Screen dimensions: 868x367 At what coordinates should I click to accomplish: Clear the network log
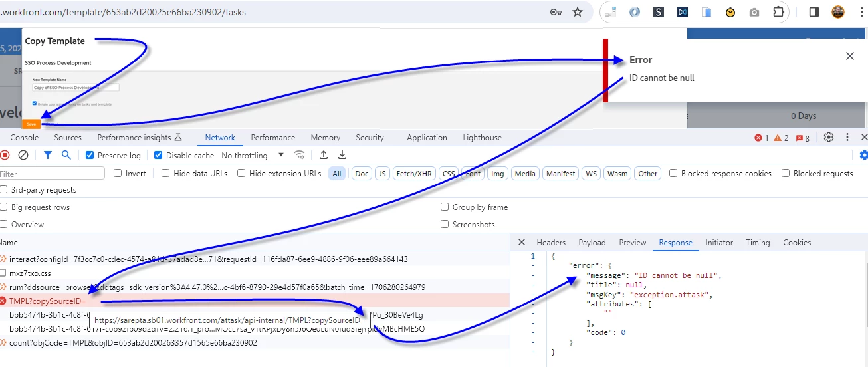coord(23,155)
